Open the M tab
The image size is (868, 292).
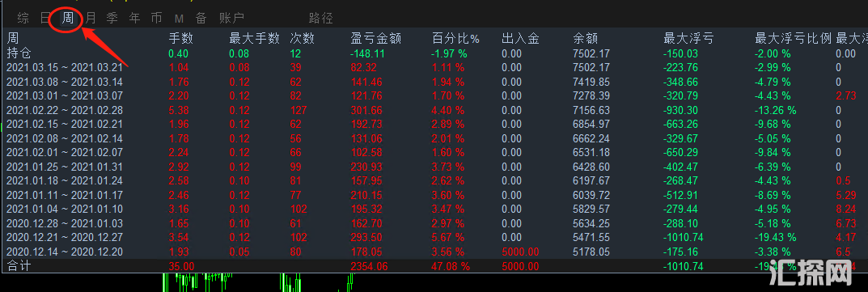tap(179, 19)
